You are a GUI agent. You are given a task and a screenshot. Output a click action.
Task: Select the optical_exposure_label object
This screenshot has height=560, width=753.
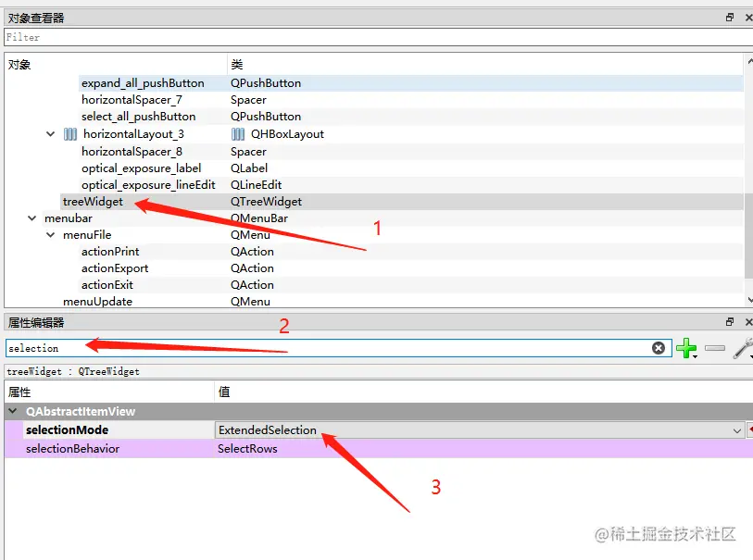pos(141,168)
